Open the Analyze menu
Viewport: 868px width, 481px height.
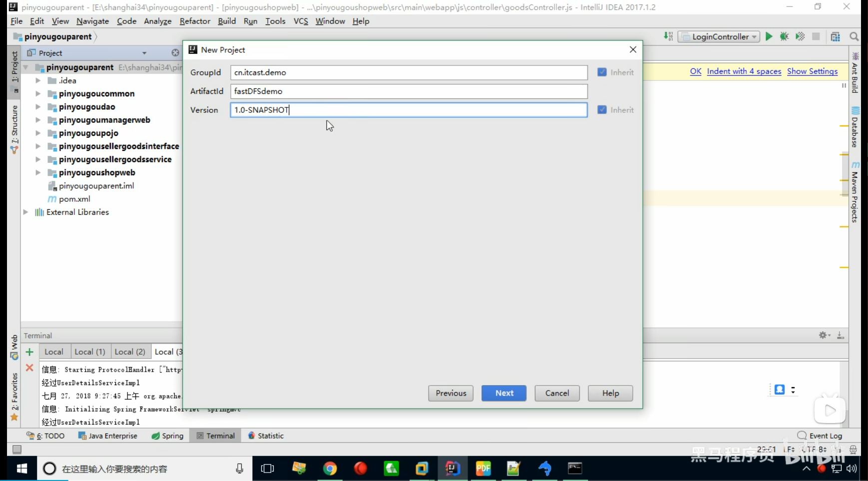tap(158, 21)
